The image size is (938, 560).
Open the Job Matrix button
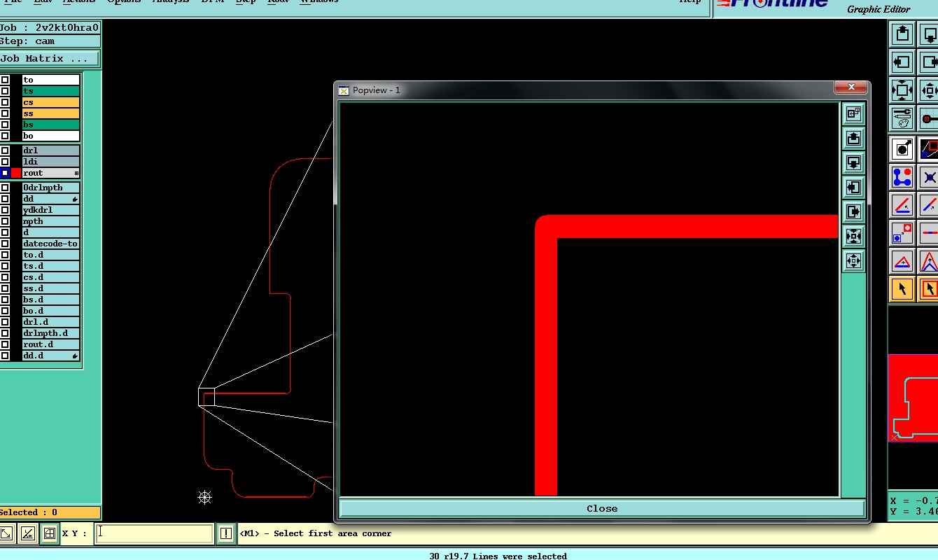point(50,59)
